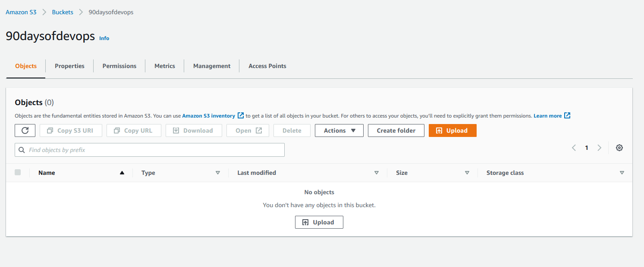The height and width of the screenshot is (267, 644).
Task: Click external link icon beside Amazon S3 inventory
Action: pyautogui.click(x=241, y=115)
